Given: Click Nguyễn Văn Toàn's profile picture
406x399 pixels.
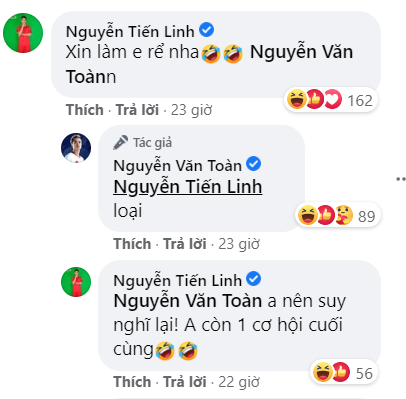Looking at the screenshot, I should (x=76, y=148).
